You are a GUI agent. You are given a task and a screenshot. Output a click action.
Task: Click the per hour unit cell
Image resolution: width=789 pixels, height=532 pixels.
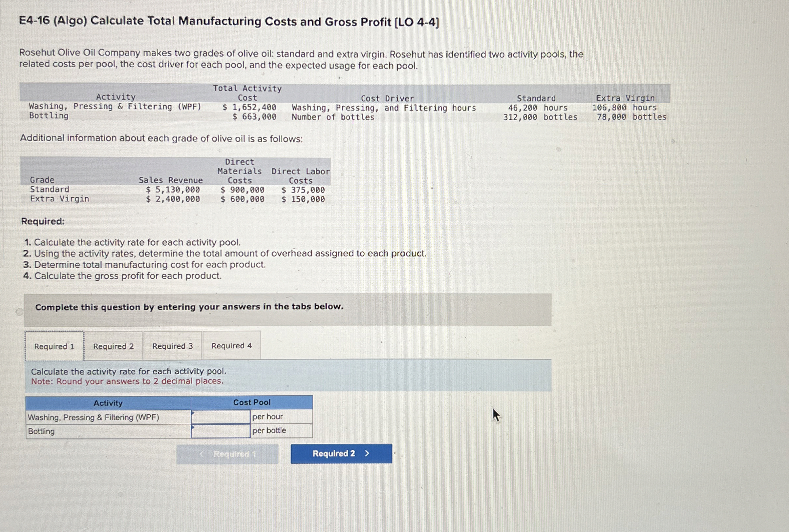click(x=268, y=417)
